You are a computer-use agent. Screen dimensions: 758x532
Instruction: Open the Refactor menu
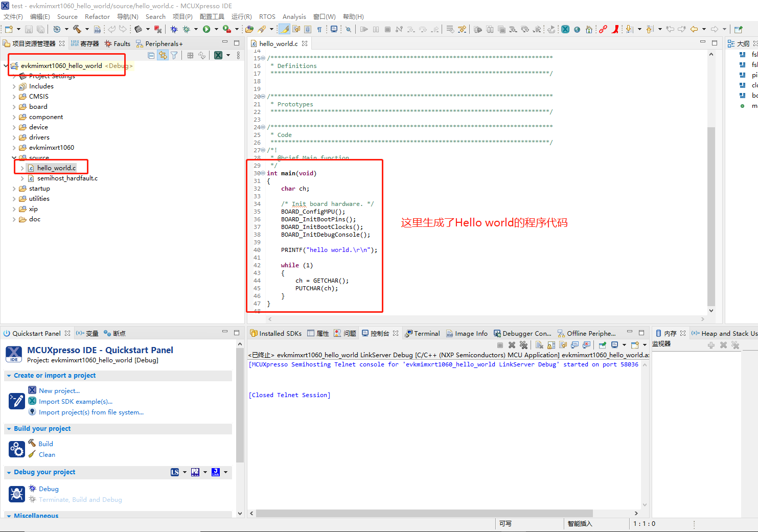pyautogui.click(x=97, y=17)
